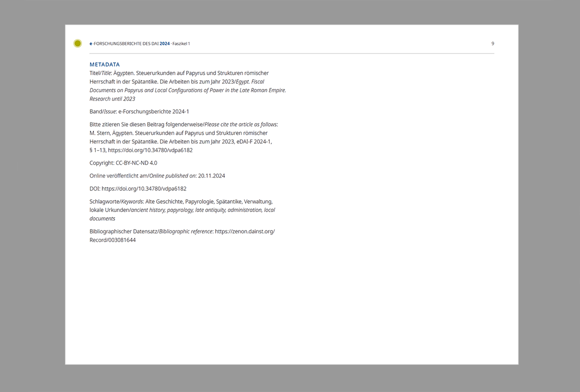Select the Copyright CC-BY-NC-ND 4.0 text
Image resolution: width=580 pixels, height=392 pixels.
[x=123, y=162]
